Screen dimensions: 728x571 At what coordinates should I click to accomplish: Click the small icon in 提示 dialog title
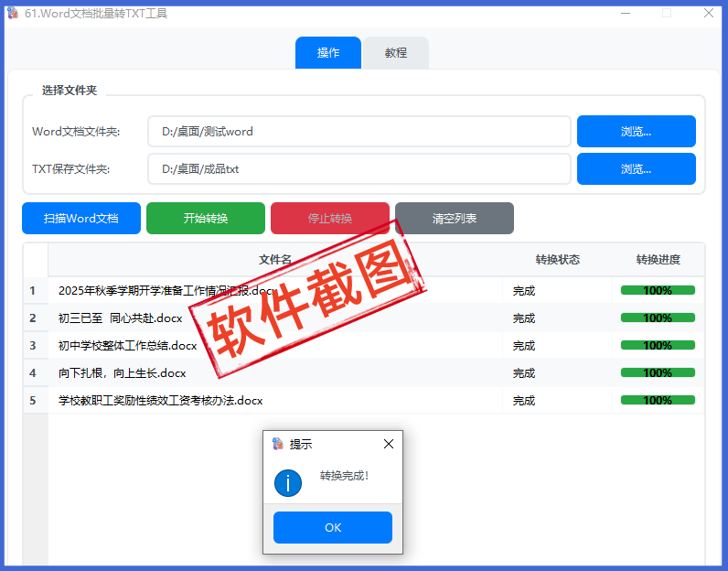pyautogui.click(x=278, y=444)
